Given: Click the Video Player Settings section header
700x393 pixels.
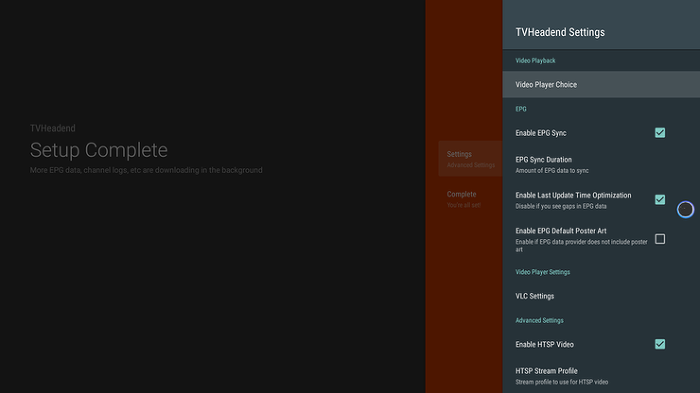Looking at the screenshot, I should pos(542,272).
